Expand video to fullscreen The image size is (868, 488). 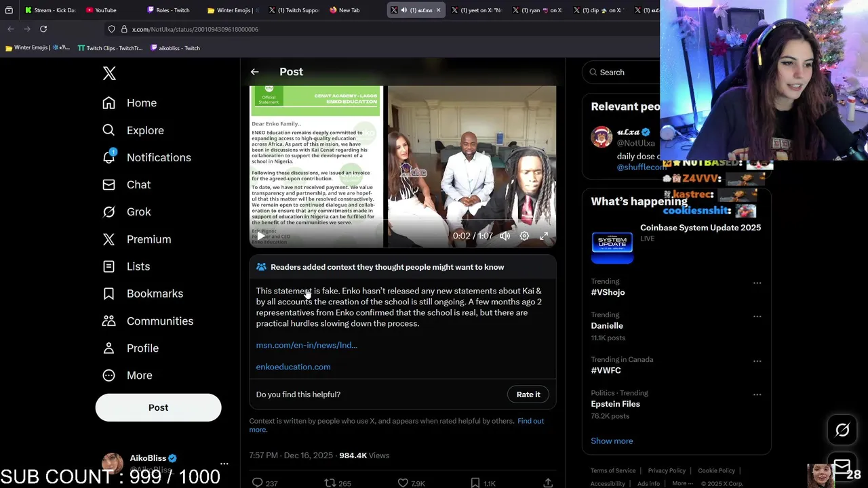(x=544, y=236)
